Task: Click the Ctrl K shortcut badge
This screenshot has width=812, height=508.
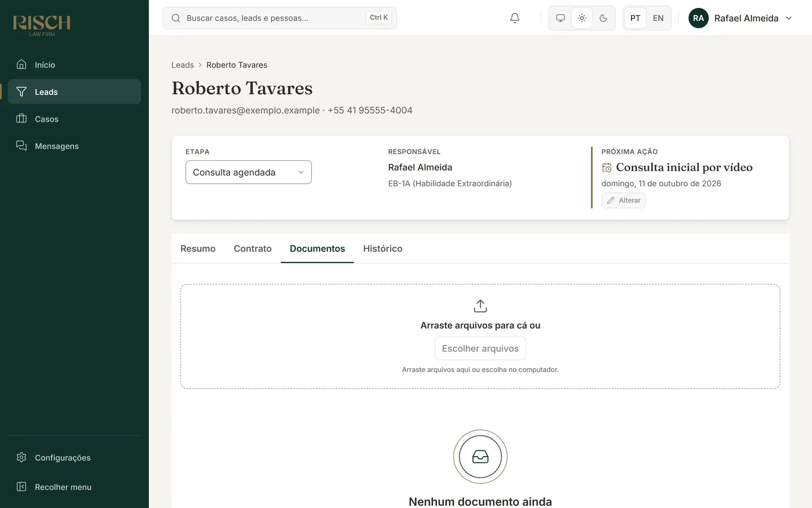Action: 378,17
